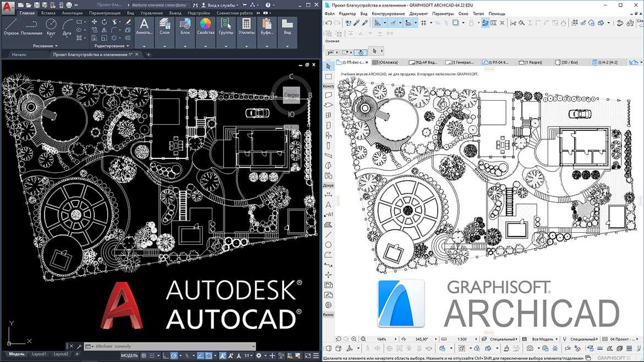
Task: Click the scissors Trim icon in ArchiCAD
Action: pyautogui.click(x=514, y=23)
